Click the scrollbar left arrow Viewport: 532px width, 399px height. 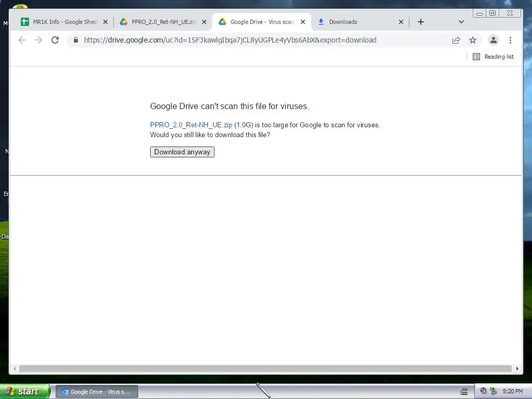(x=15, y=368)
